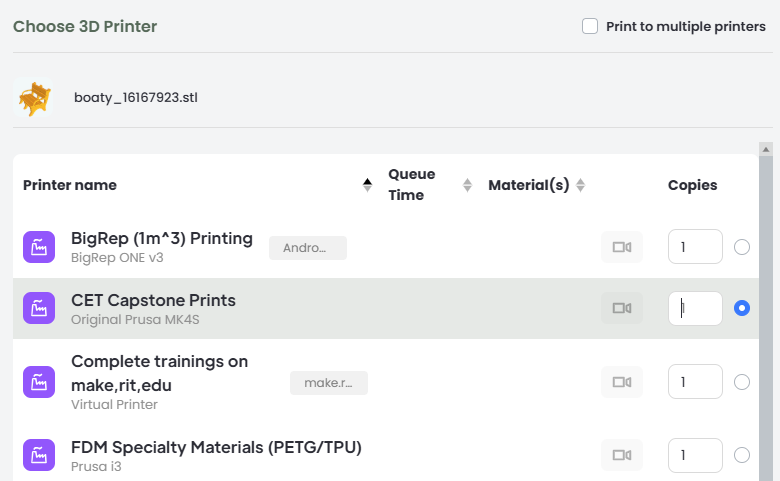Select Complete trainings Virtual Printer radio button

[742, 382]
